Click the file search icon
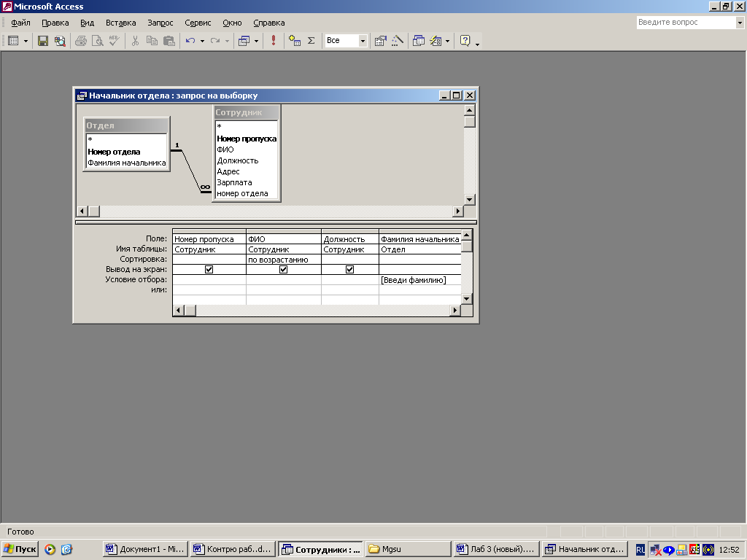This screenshot has width=747, height=560. point(60,41)
